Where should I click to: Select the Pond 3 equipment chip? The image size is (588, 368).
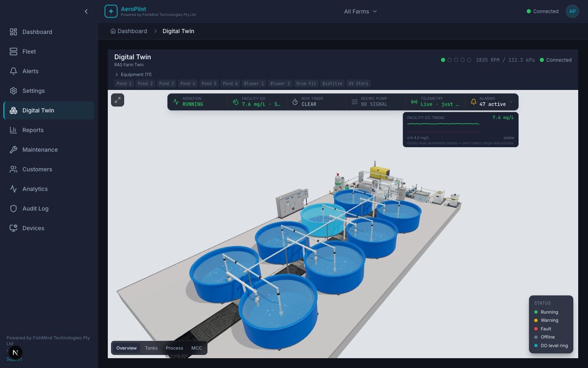(x=167, y=83)
